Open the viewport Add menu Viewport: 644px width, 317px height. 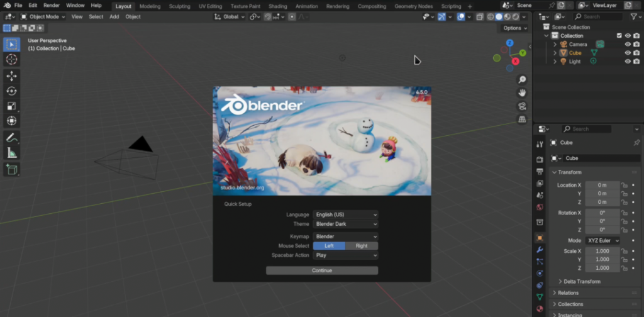click(x=114, y=17)
